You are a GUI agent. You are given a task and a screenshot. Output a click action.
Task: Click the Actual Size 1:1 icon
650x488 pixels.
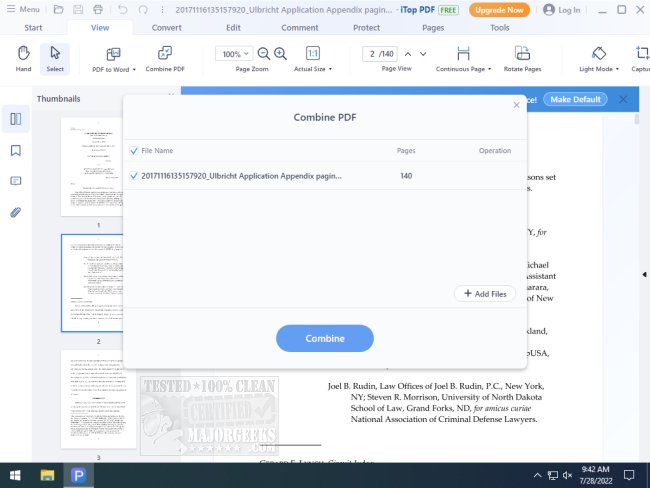point(313,53)
